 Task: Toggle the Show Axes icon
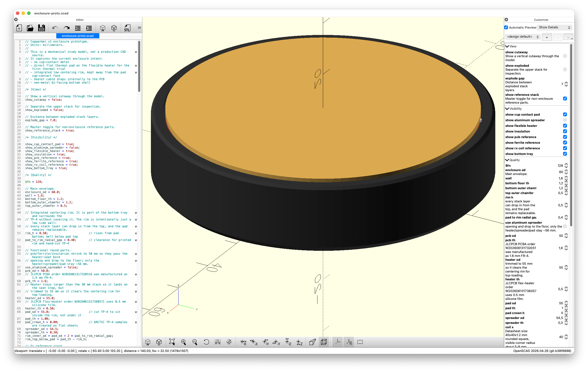click(x=338, y=342)
